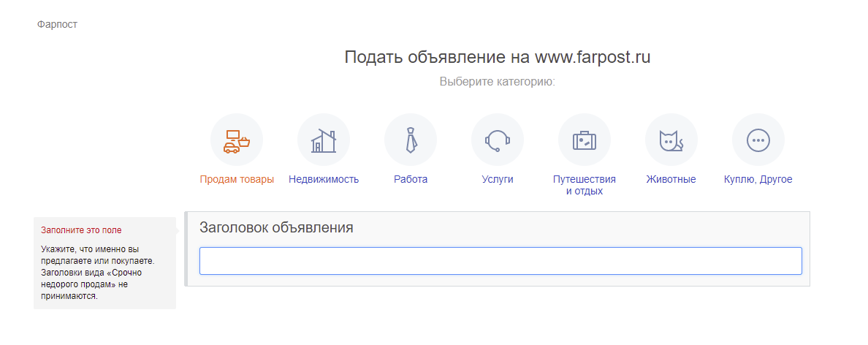Select the Недвижимость house icon
The image size is (868, 345).
(x=324, y=140)
